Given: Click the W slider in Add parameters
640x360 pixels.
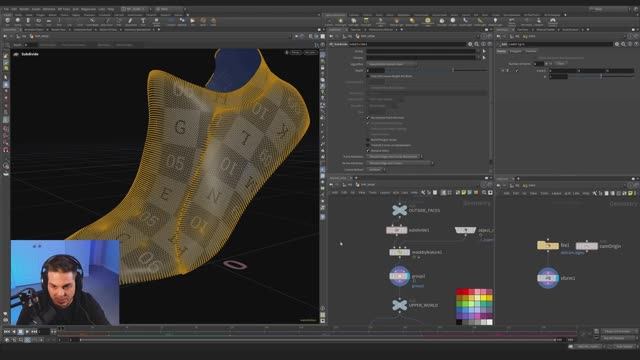Looking at the screenshot, I should pos(601,76).
